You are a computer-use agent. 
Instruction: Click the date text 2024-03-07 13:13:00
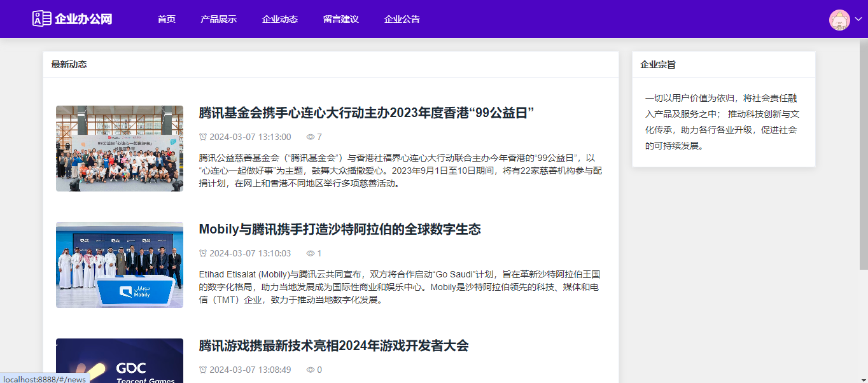pyautogui.click(x=250, y=137)
